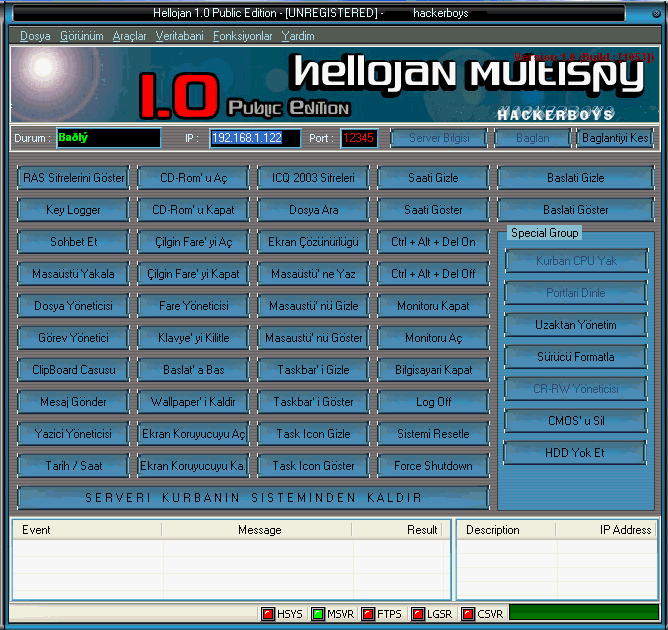
Task: Open the Yardim menu
Action: tap(298, 36)
